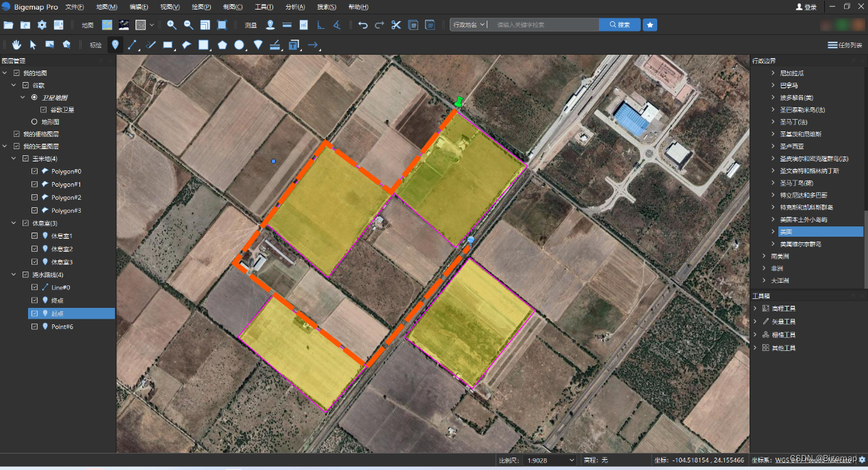Click the satellite night map icon
Screen dimensions: 868x470
124,25
